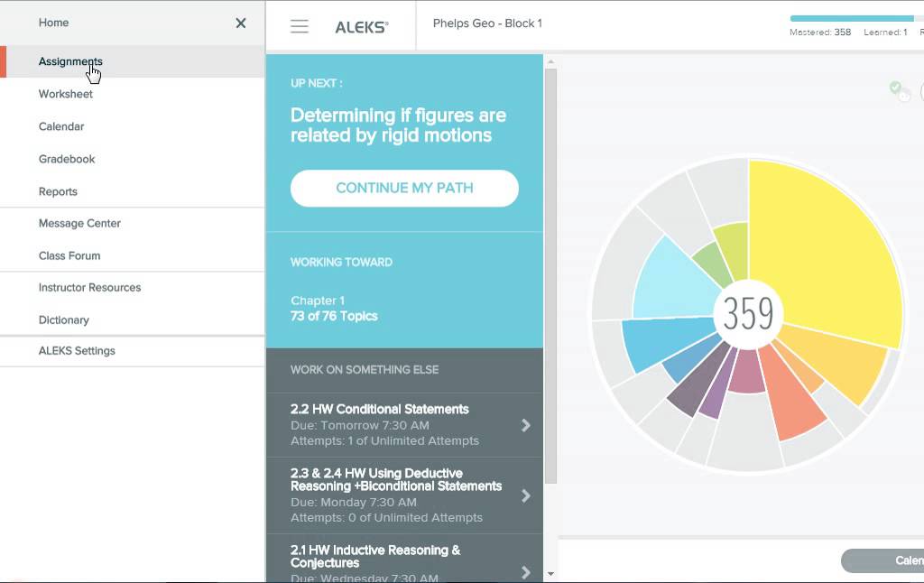Screen dimensions: 924x583
Task: Click the scroll up arrow of the path panel
Action: pyautogui.click(x=550, y=62)
